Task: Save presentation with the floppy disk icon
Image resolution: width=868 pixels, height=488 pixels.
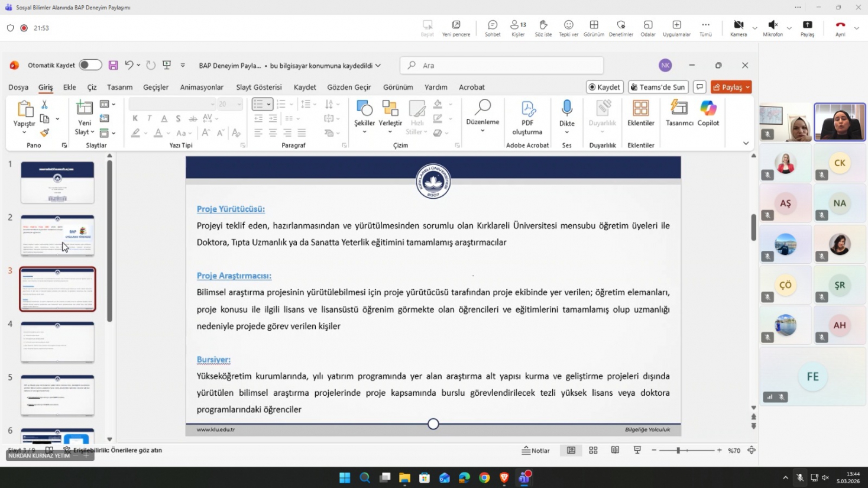Action: [113, 65]
